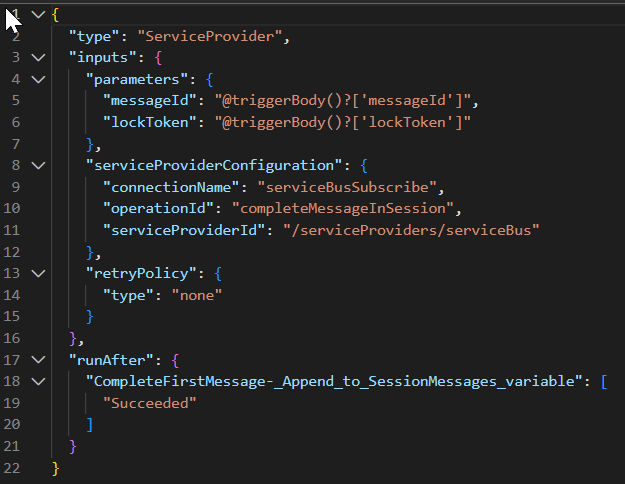Click line number 14 in the gutter
625x484 pixels.
pos(12,295)
